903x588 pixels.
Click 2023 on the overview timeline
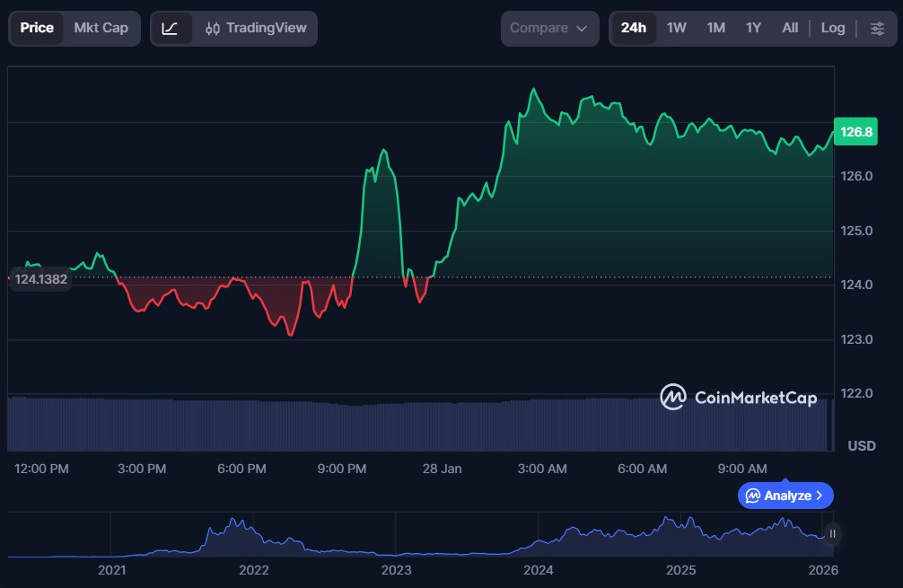(x=396, y=569)
